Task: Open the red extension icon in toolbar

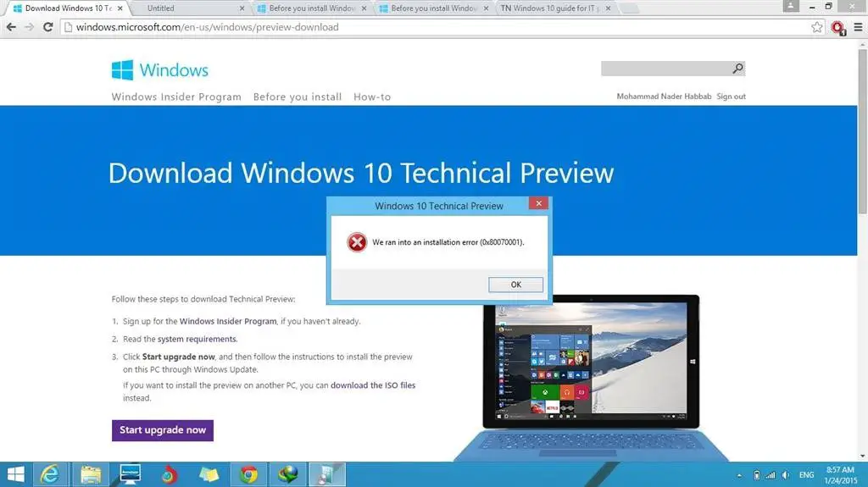Action: tap(838, 28)
